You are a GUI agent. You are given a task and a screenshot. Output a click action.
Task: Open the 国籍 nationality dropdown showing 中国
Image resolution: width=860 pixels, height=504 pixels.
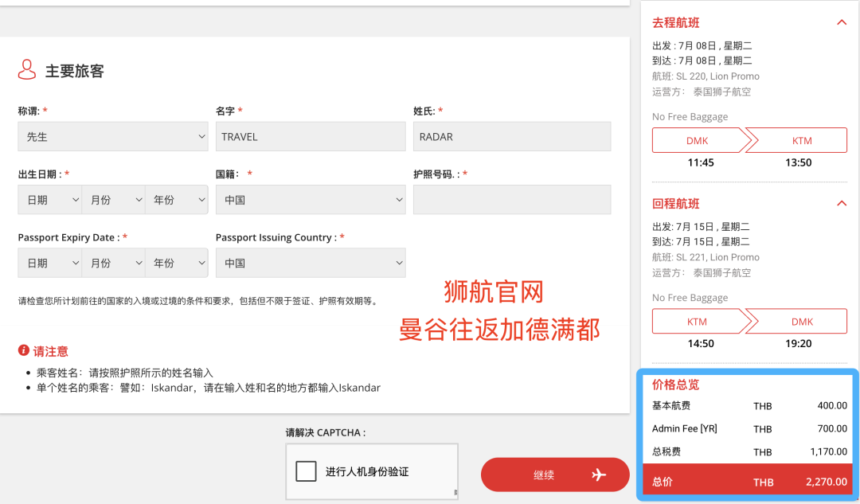click(x=310, y=199)
